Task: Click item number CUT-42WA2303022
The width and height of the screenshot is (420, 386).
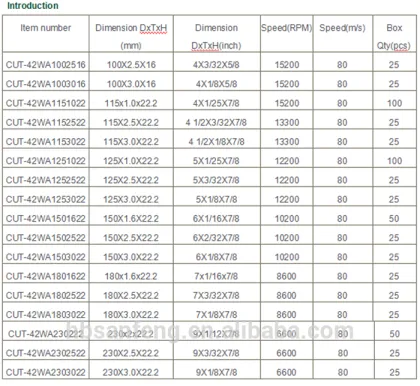Action: click(x=46, y=372)
